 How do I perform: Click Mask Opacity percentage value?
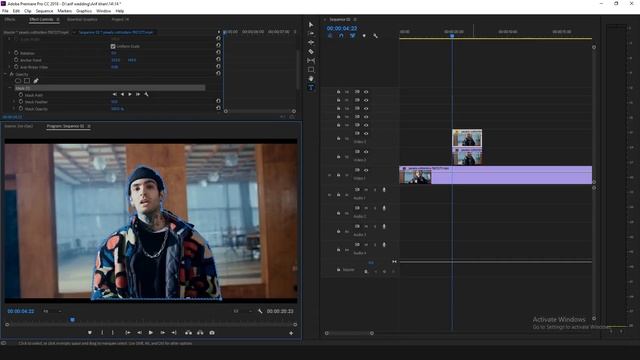tap(118, 109)
